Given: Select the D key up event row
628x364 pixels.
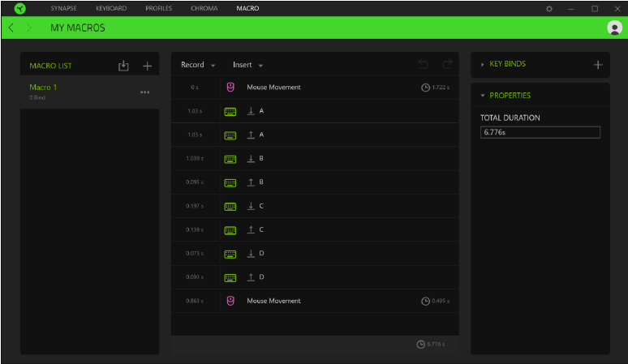Looking at the screenshot, I should (315, 277).
